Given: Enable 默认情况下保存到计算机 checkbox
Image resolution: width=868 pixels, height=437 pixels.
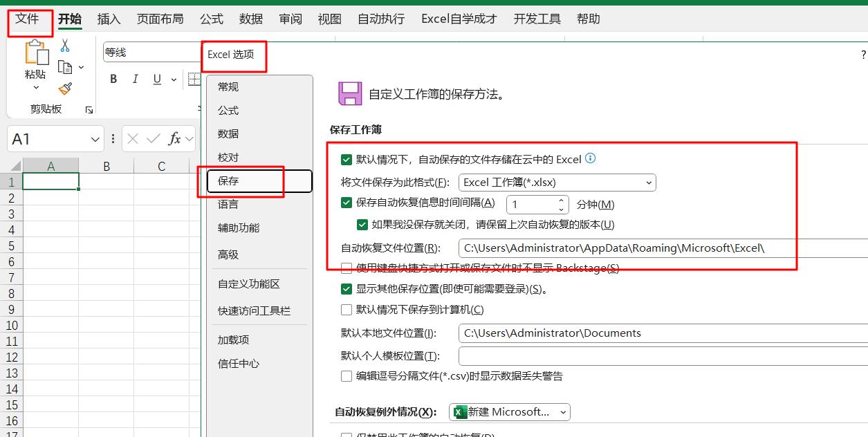Looking at the screenshot, I should pos(347,310).
